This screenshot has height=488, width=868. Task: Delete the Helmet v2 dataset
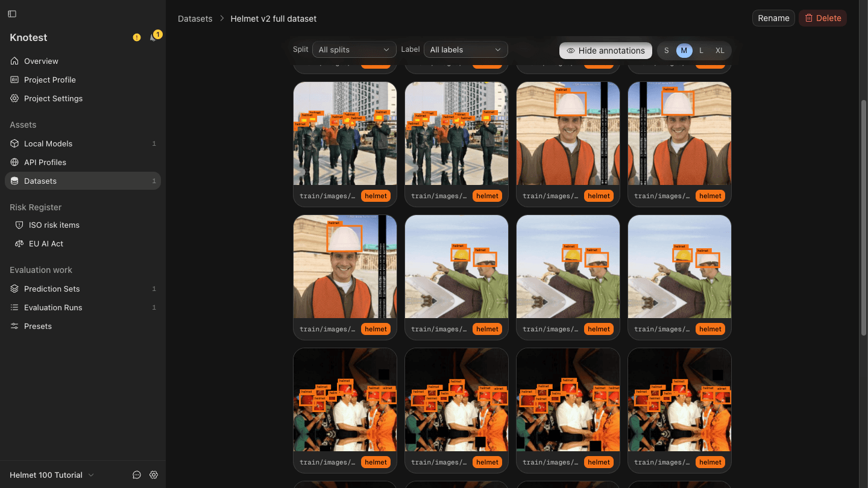(823, 18)
